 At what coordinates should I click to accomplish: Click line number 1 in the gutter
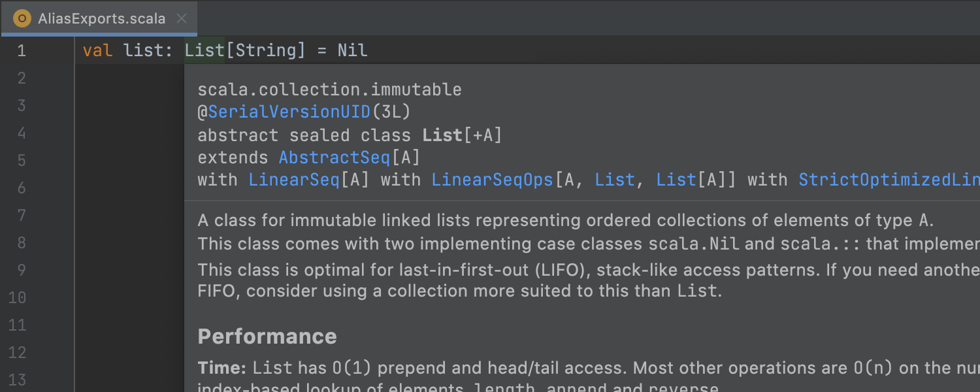pos(22,50)
